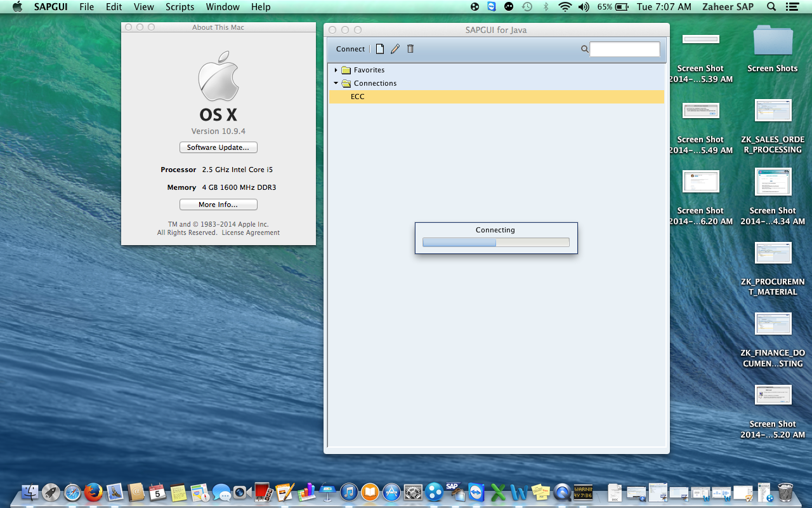Open Maps from the Dock
Viewport: 812px width, 508px height.
click(x=200, y=491)
